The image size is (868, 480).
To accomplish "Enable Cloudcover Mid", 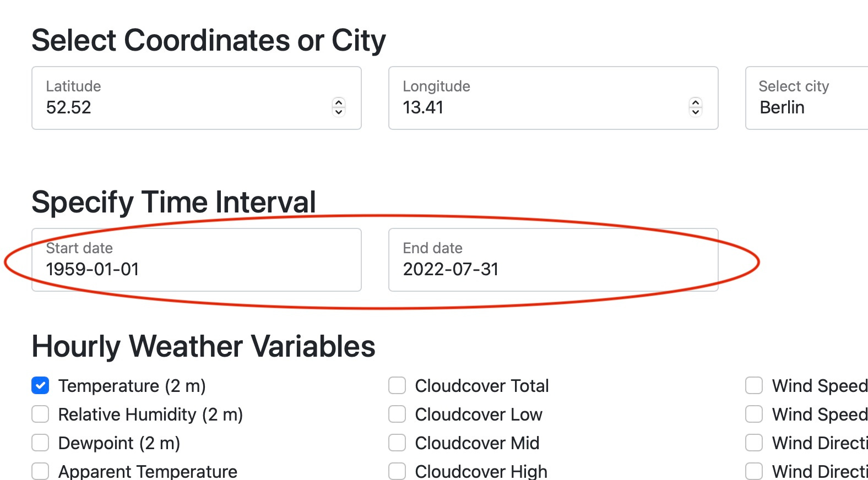I will 397,443.
